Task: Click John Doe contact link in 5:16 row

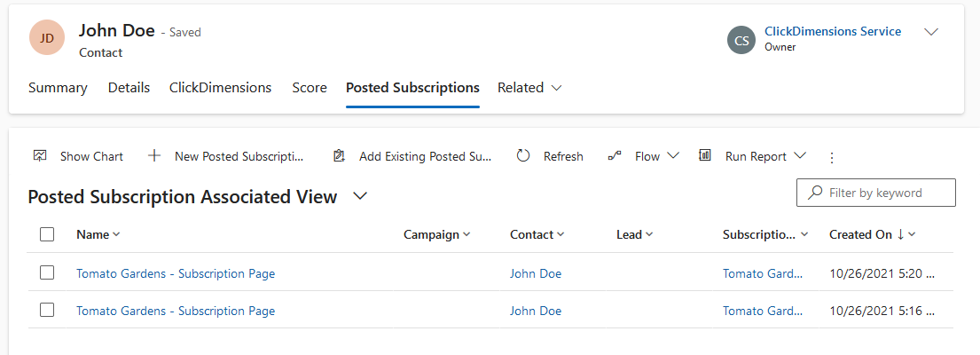Action: point(536,311)
